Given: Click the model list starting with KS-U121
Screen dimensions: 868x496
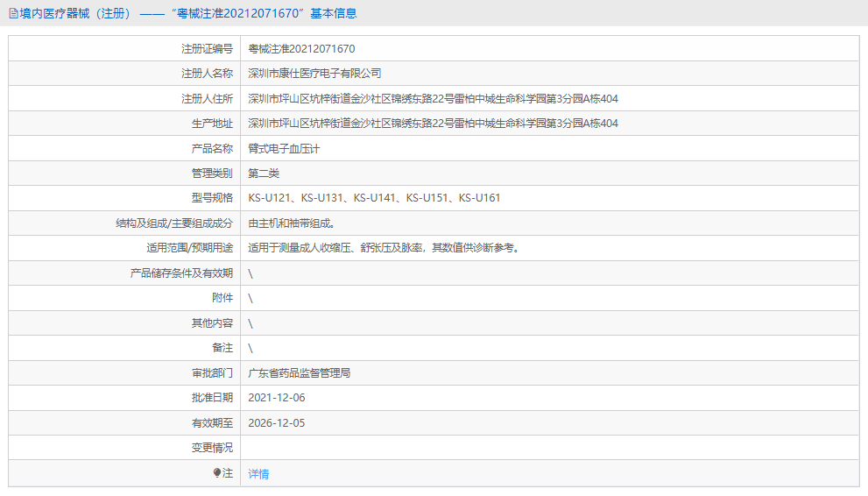Looking at the screenshot, I should [374, 198].
